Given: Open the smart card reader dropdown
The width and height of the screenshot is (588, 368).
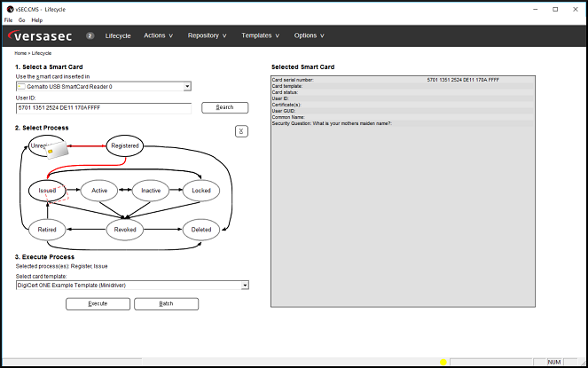Looking at the screenshot, I should click(x=104, y=87).
